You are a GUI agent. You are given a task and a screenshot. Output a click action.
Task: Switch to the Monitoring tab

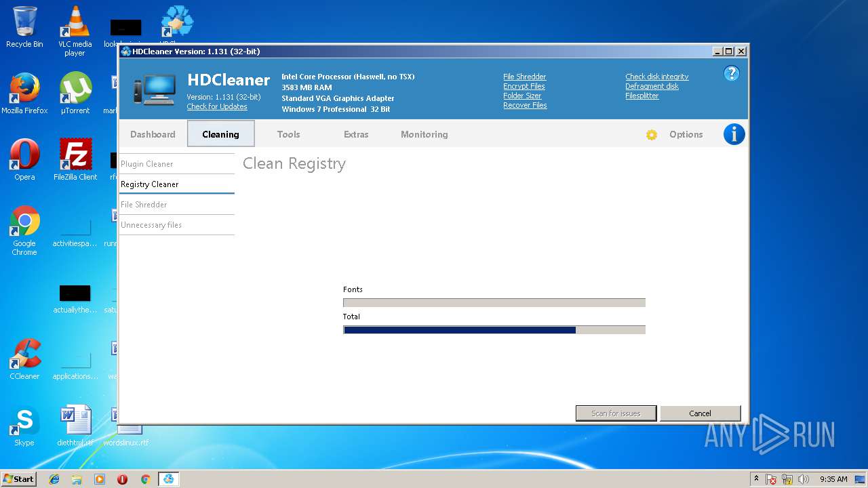424,134
